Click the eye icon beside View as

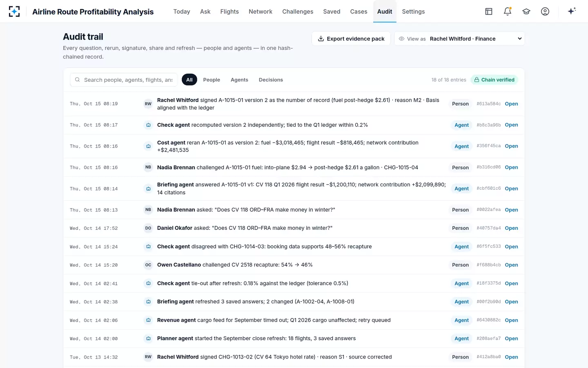click(401, 39)
